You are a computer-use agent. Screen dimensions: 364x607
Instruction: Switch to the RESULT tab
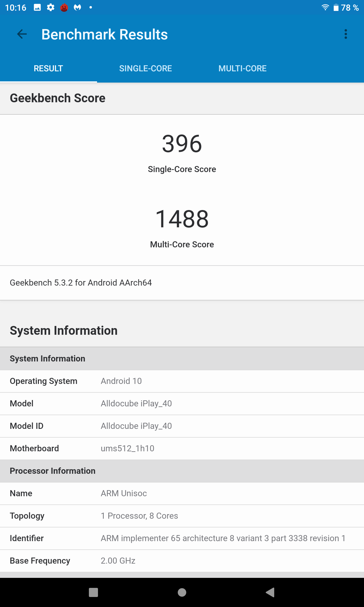(49, 69)
